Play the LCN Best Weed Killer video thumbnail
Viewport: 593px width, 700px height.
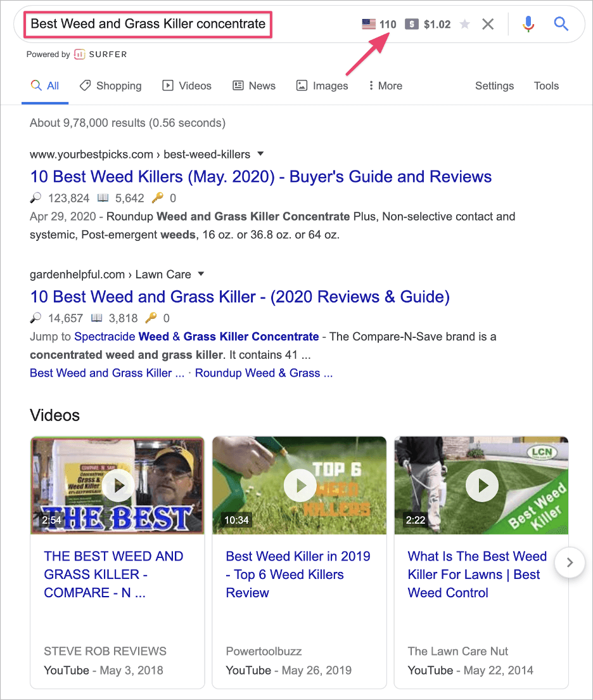coord(481,485)
